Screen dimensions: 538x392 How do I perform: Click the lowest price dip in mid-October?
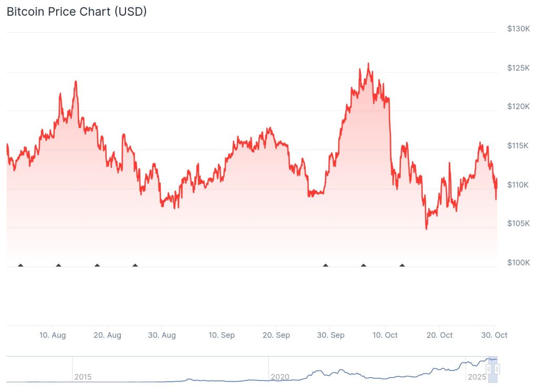click(x=426, y=229)
